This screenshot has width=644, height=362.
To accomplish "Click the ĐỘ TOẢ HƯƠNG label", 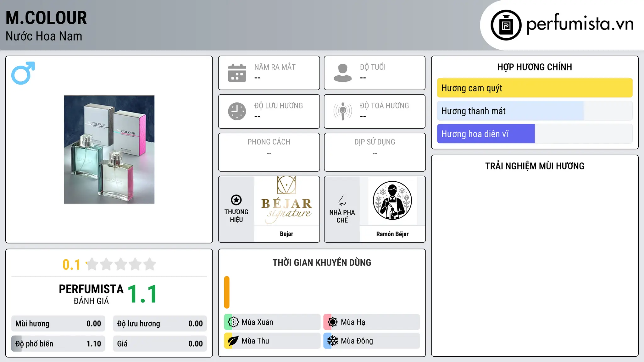I will 384,106.
